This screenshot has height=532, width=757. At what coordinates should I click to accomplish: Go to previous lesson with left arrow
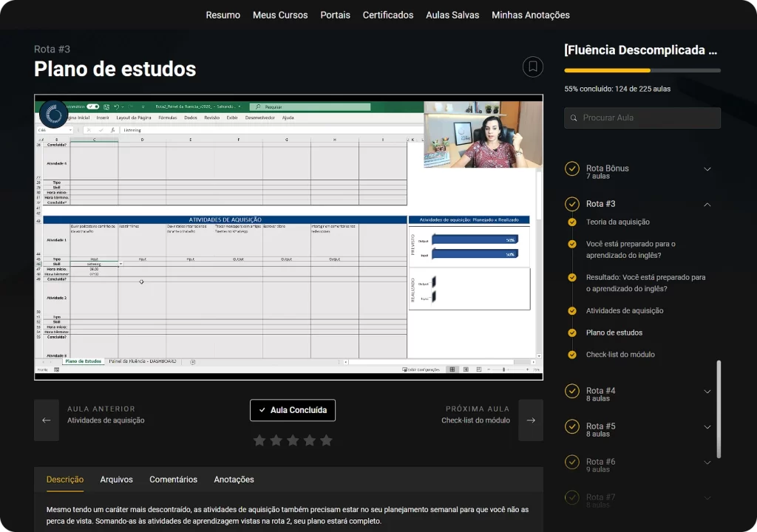(47, 420)
